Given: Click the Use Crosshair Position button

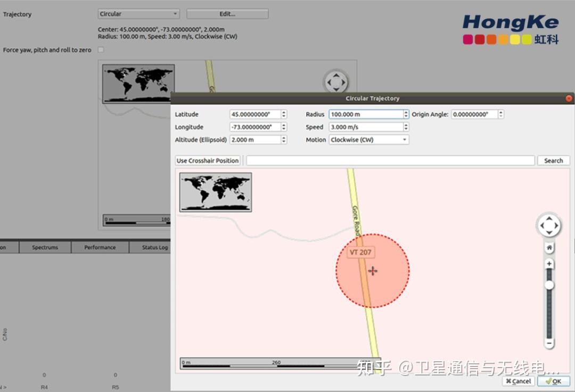Looking at the screenshot, I should tap(207, 160).
